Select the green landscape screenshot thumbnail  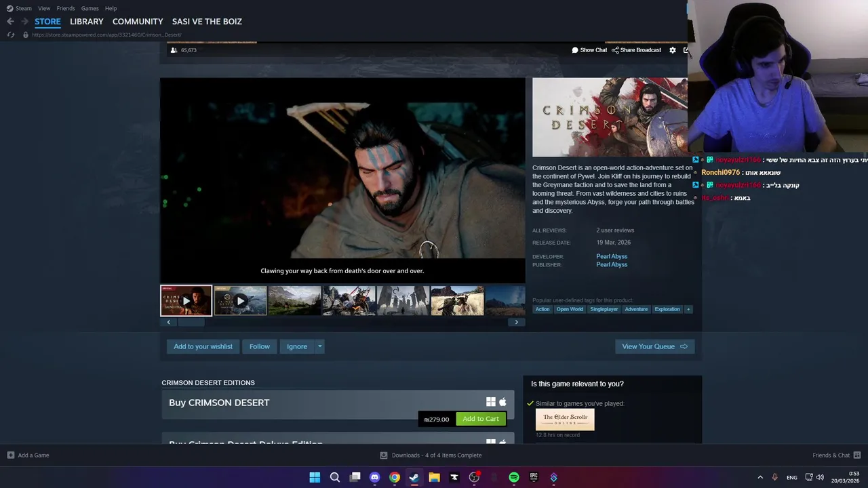click(294, 301)
